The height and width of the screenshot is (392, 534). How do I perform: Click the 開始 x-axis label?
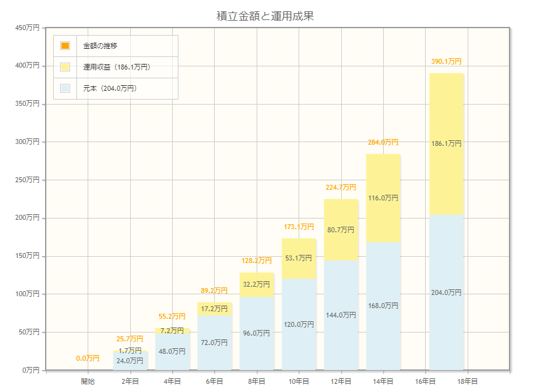[88, 381]
